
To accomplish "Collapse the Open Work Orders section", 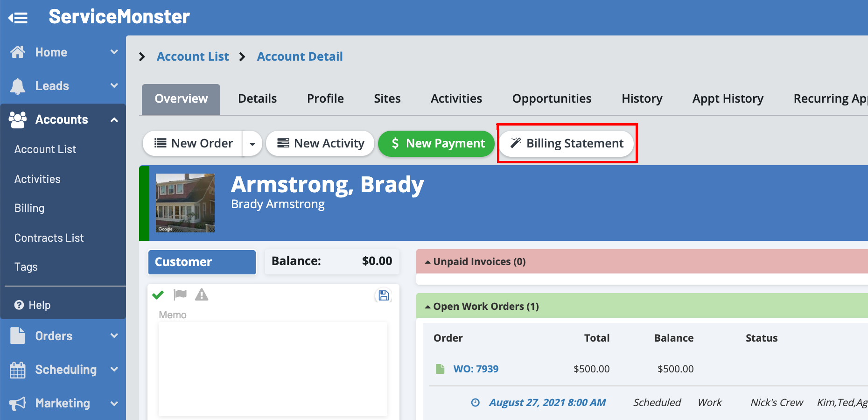I will 427,307.
